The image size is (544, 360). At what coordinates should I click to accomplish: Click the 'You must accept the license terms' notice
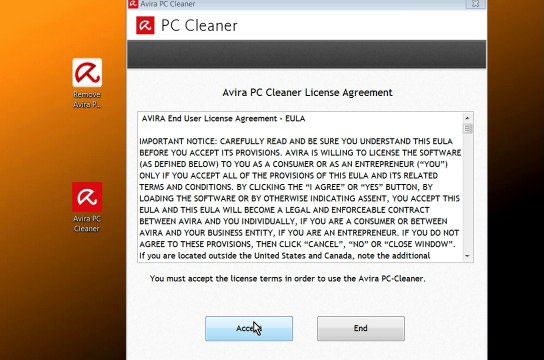click(287, 278)
